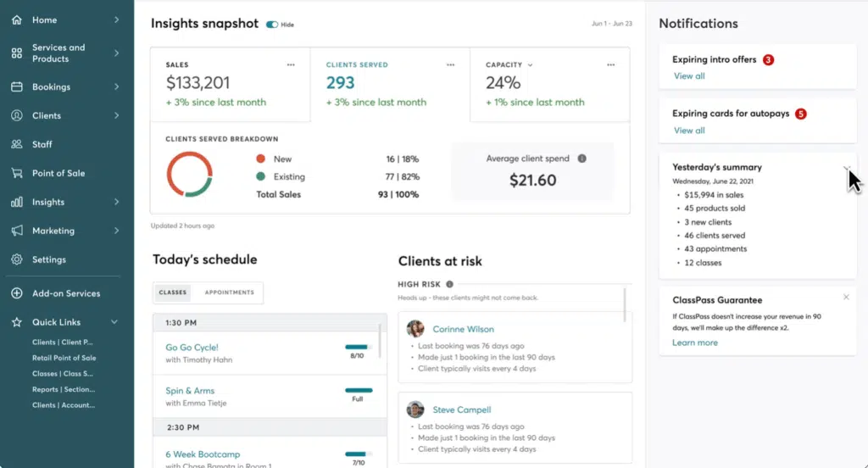Open Settings using the gear icon

coord(16,259)
